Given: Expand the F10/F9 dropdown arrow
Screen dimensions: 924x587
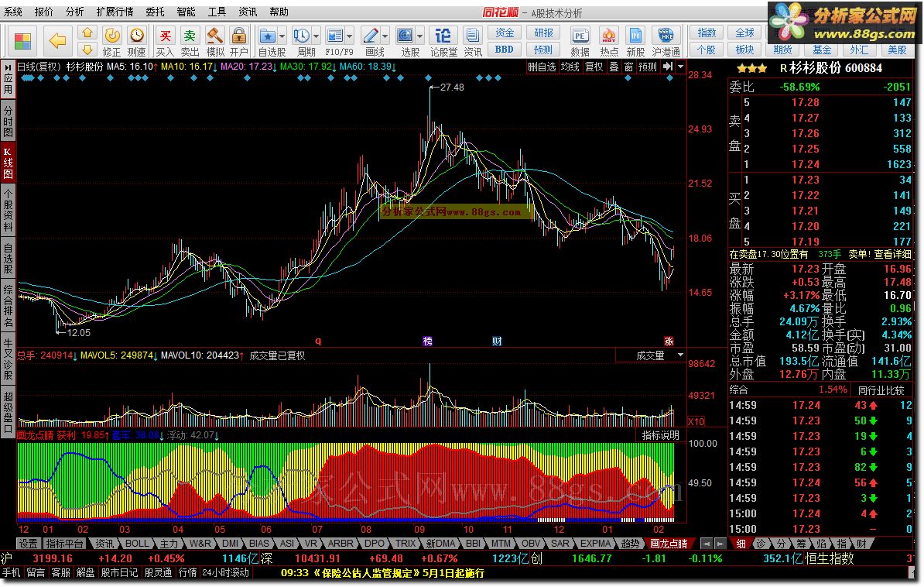Looking at the screenshot, I should point(350,36).
